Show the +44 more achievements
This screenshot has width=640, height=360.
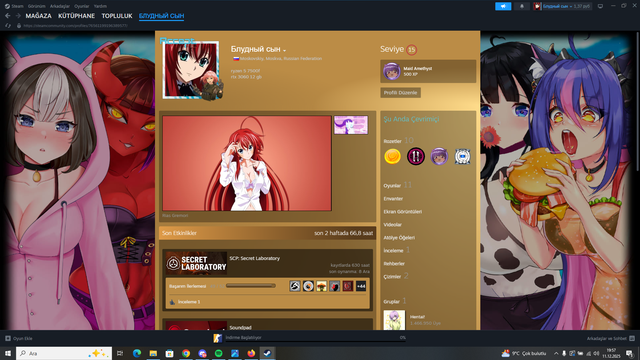[x=361, y=286]
